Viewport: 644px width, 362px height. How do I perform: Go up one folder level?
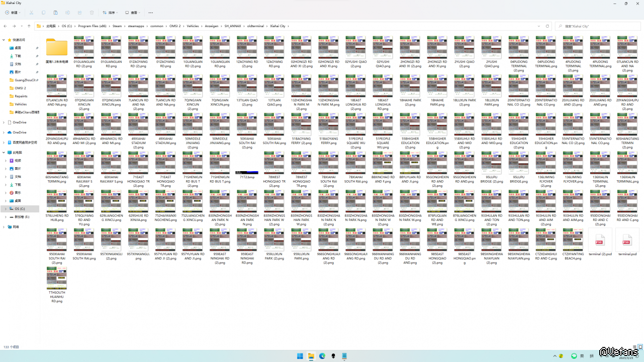coord(29,26)
